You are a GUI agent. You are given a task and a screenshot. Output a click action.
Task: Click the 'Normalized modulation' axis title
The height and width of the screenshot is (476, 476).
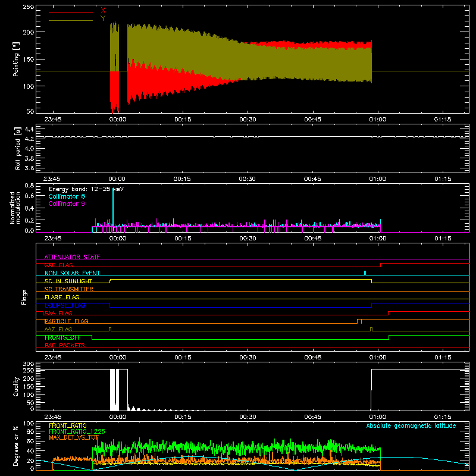15,208
